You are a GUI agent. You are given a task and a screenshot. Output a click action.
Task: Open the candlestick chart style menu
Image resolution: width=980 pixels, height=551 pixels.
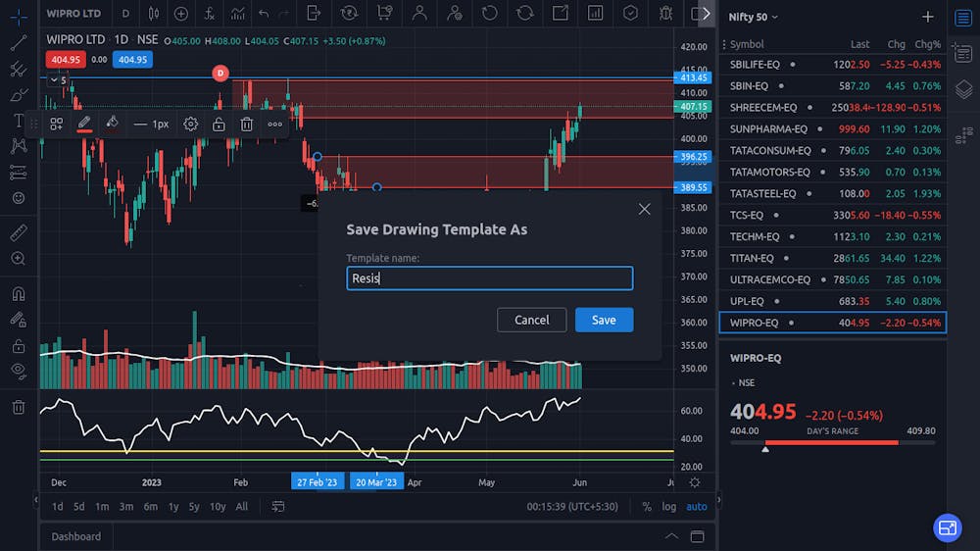[x=153, y=13]
